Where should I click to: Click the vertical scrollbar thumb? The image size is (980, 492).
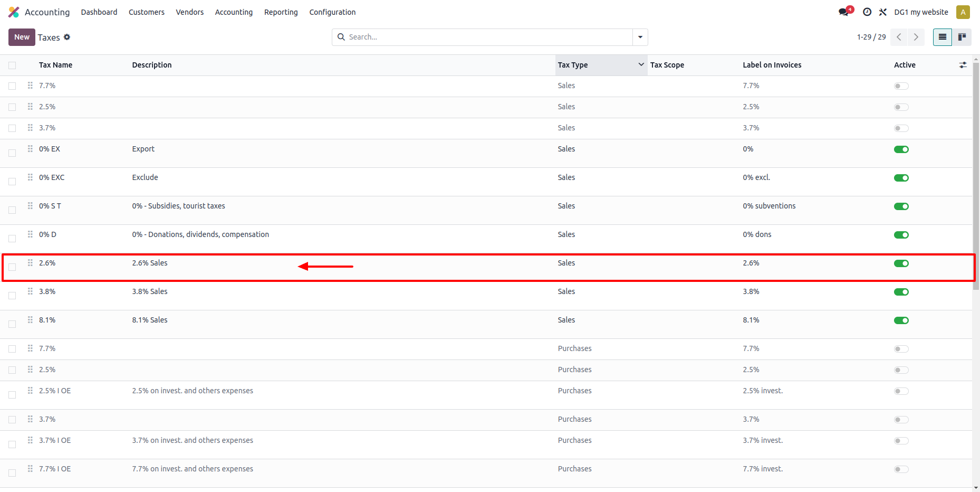tap(976, 176)
